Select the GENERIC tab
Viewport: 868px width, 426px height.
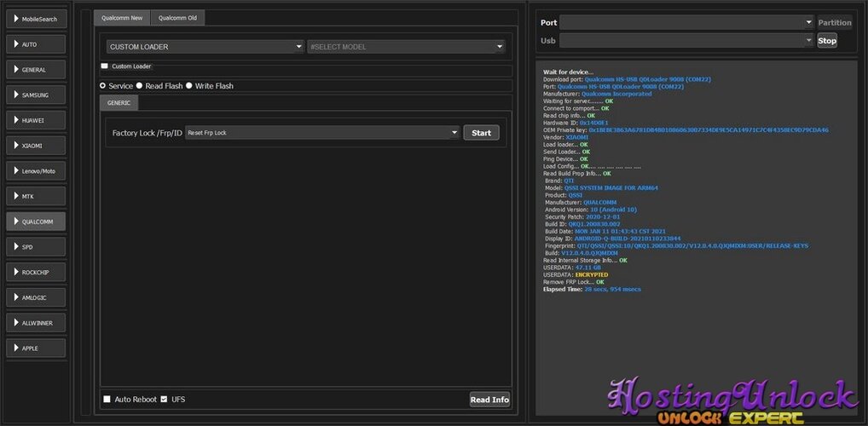coord(119,103)
